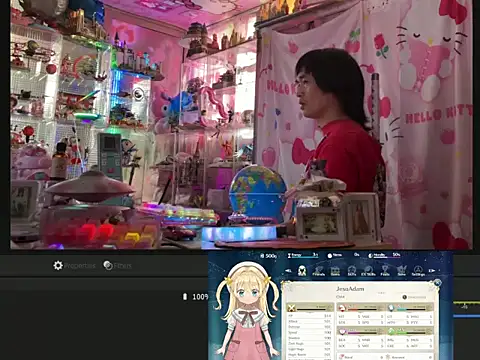The height and width of the screenshot is (360, 480).
Task: Open the EX Skills tab
Action: pyautogui.click(x=368, y=271)
